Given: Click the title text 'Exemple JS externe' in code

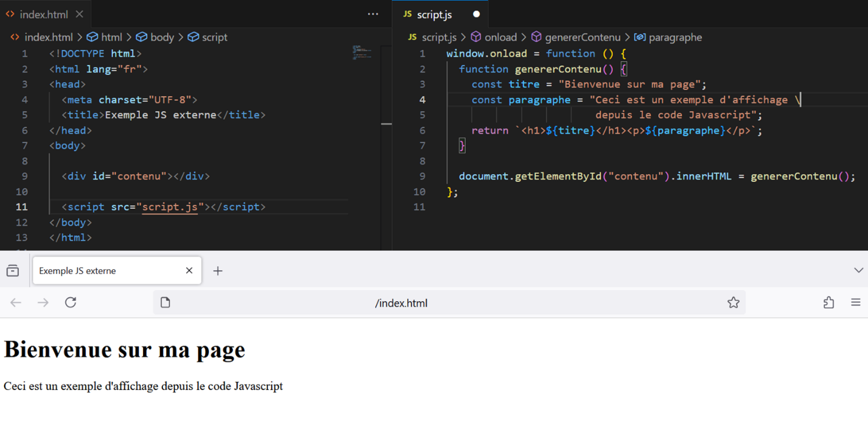Looking at the screenshot, I should (x=161, y=115).
